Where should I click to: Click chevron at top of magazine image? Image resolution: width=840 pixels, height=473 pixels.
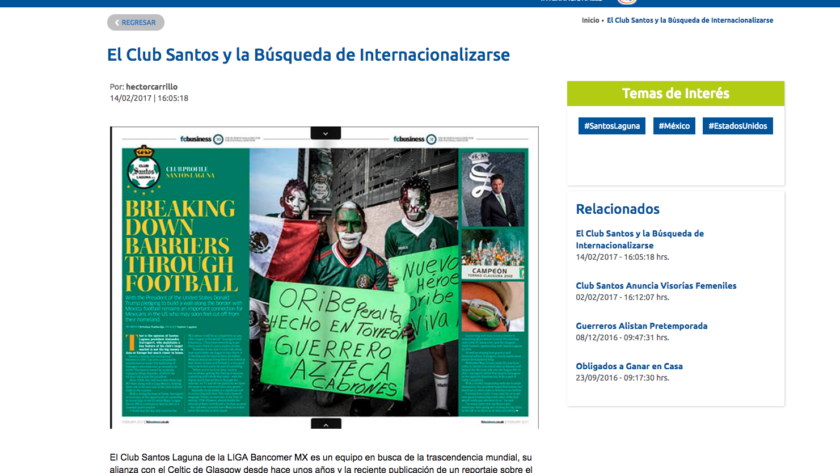[325, 133]
